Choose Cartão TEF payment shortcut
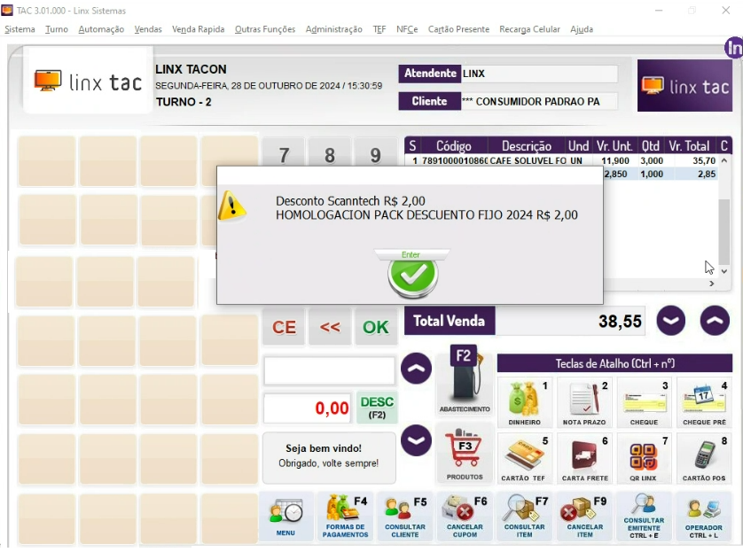743x560 pixels. point(524,458)
